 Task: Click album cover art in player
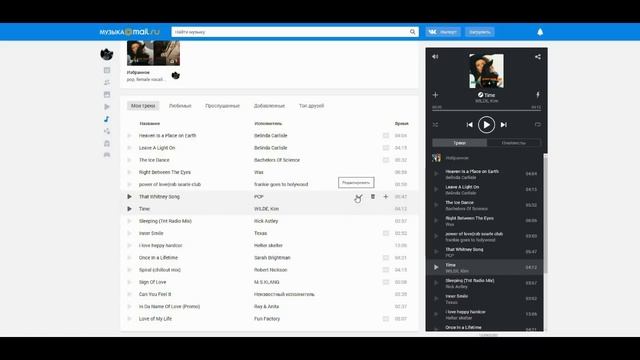click(487, 71)
